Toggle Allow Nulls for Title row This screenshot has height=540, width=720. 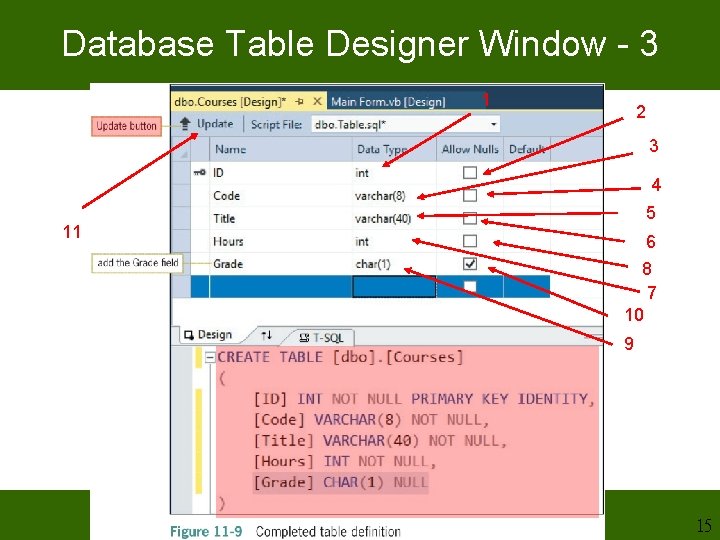[x=470, y=218]
